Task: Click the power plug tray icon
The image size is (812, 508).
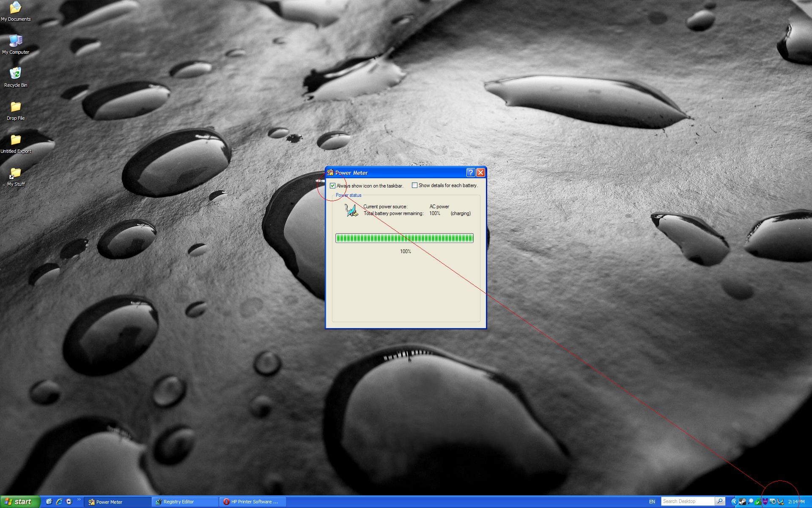Action: pyautogui.click(x=781, y=502)
